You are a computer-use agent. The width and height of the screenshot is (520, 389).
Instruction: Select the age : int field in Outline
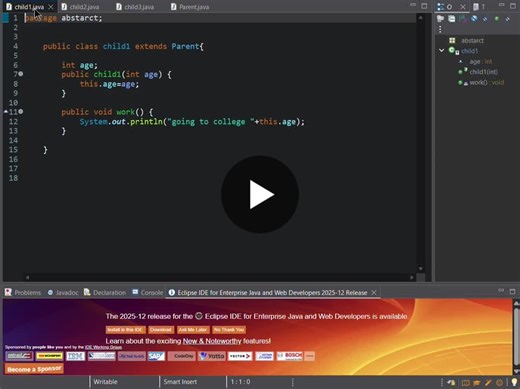coord(481,61)
